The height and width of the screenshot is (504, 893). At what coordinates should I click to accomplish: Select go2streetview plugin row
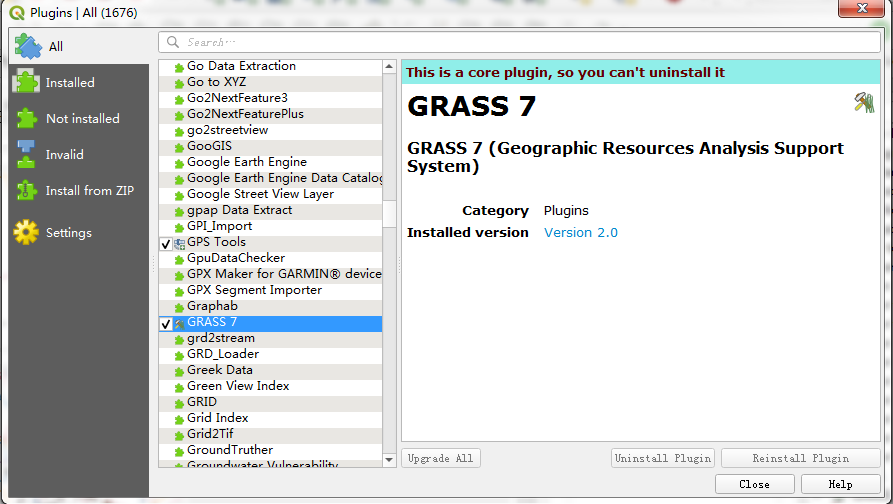271,130
